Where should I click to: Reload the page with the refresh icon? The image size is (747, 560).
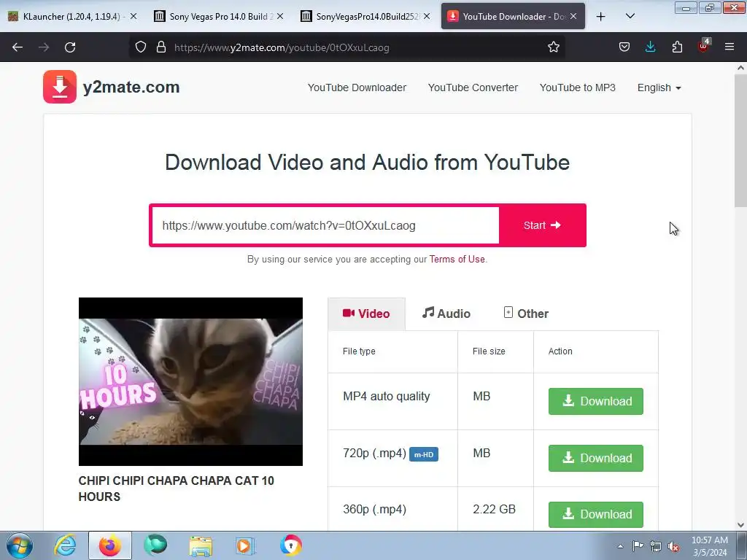(x=70, y=47)
